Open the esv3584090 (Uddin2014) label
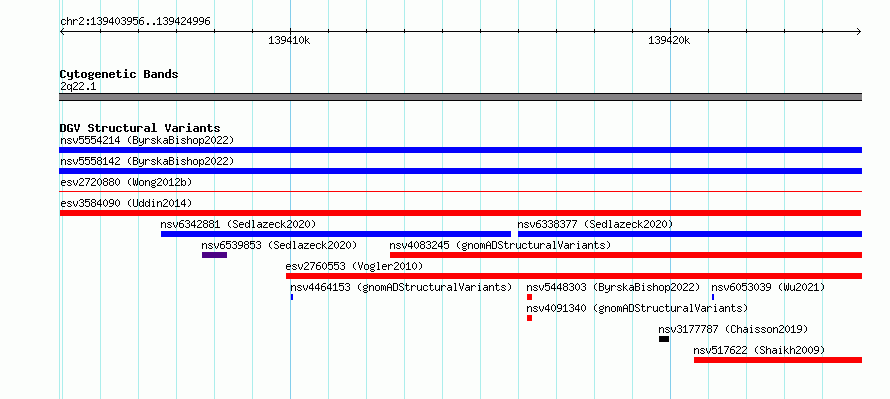Screen dimensions: 890x399 126,203
